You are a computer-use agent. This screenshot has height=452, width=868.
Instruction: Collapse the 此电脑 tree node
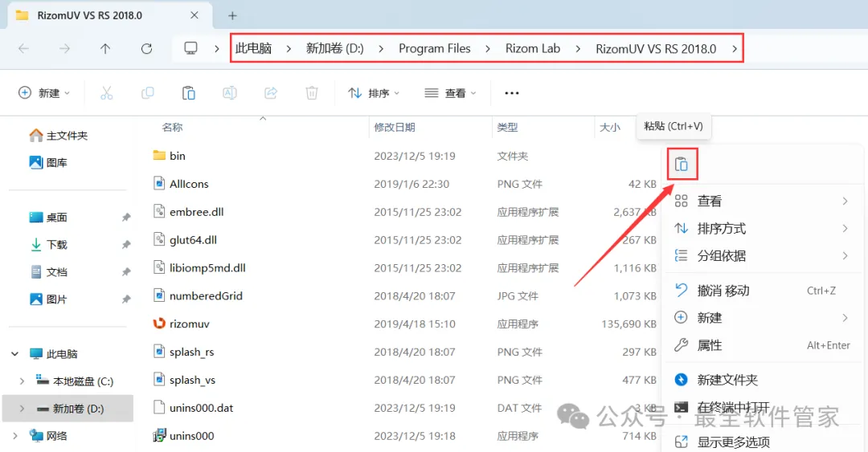tap(15, 353)
